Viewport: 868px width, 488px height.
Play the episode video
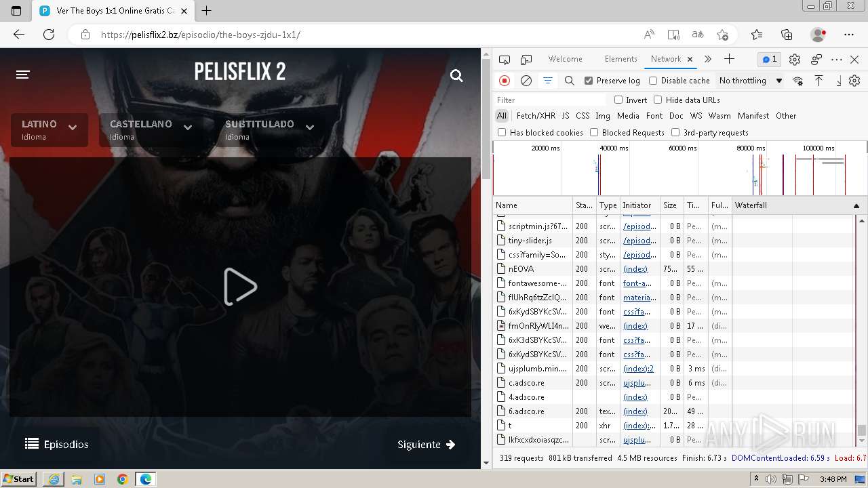point(240,287)
